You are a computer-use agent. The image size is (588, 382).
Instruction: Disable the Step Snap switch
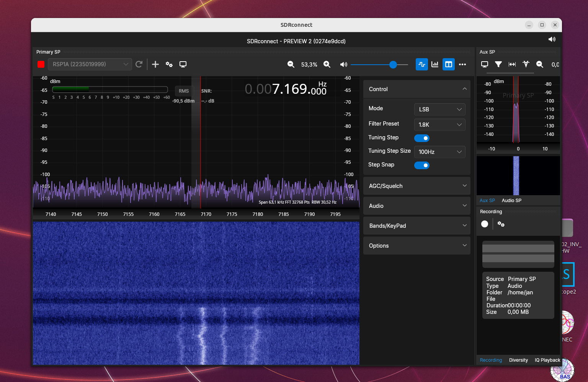(422, 165)
